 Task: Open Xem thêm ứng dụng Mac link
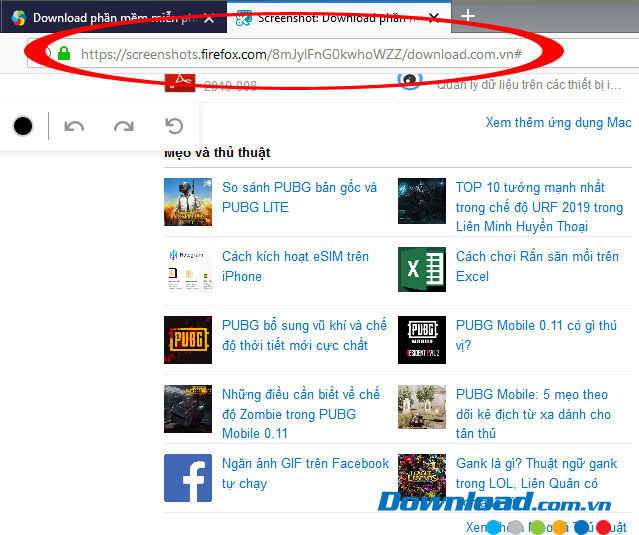point(558,122)
